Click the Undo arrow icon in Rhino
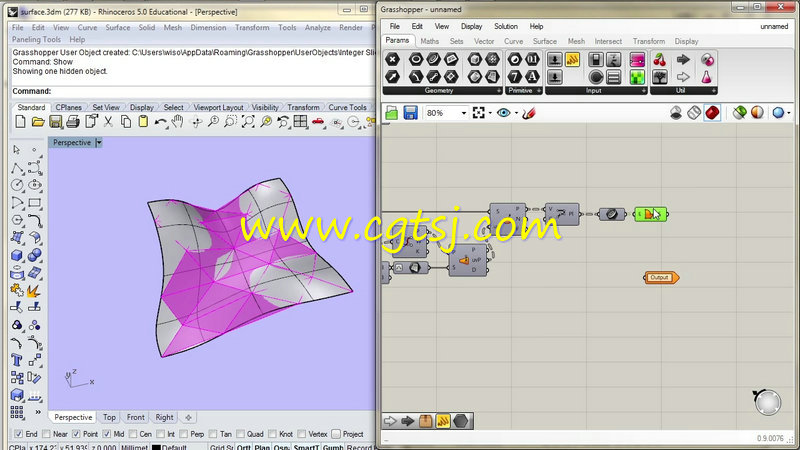The height and width of the screenshot is (450, 800). tap(161, 122)
